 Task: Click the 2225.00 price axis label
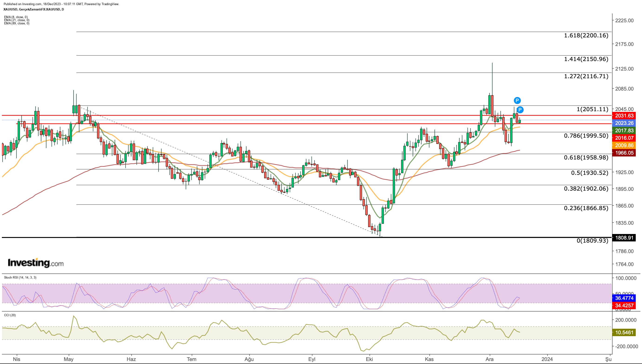pyautogui.click(x=625, y=20)
